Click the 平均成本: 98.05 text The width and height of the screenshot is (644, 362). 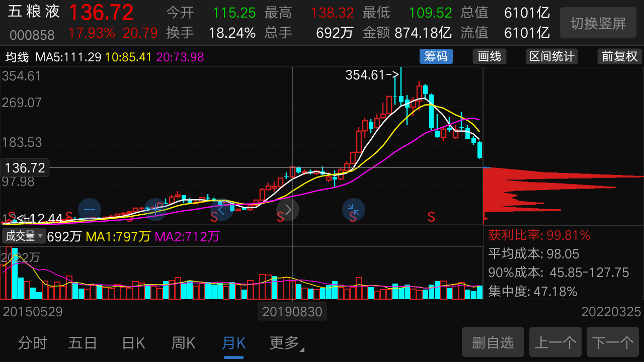point(534,254)
